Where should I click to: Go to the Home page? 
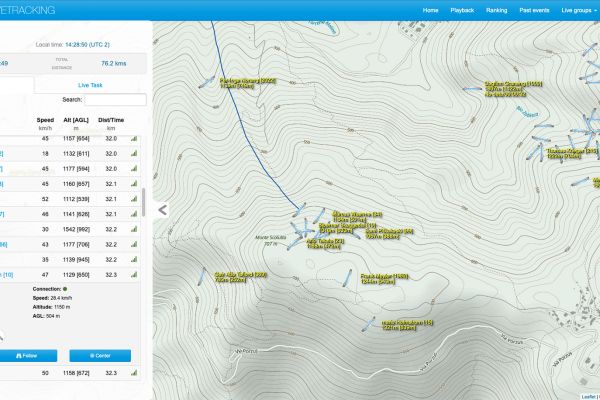[430, 10]
